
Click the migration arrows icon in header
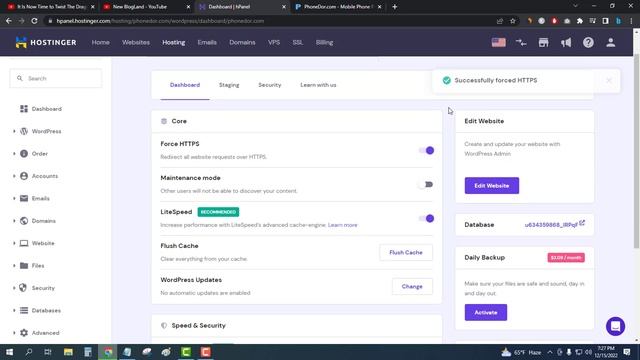point(521,42)
